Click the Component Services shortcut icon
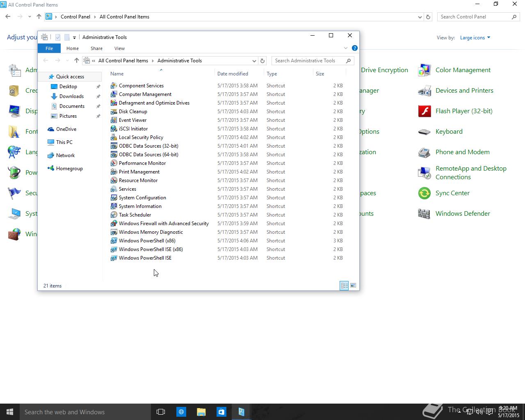 [x=114, y=86]
